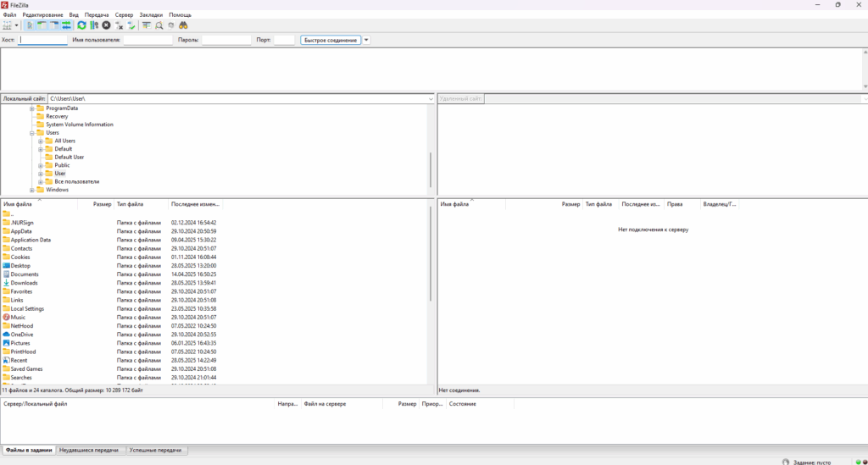The width and height of the screenshot is (868, 465).
Task: Click the disconnect from server icon
Action: pyautogui.click(x=120, y=25)
